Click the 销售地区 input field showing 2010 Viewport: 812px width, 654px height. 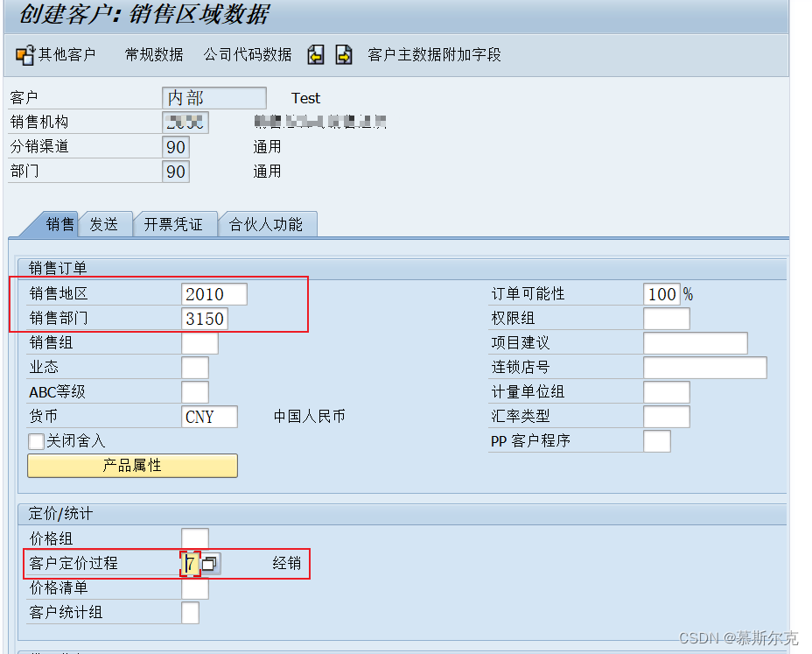click(x=213, y=293)
